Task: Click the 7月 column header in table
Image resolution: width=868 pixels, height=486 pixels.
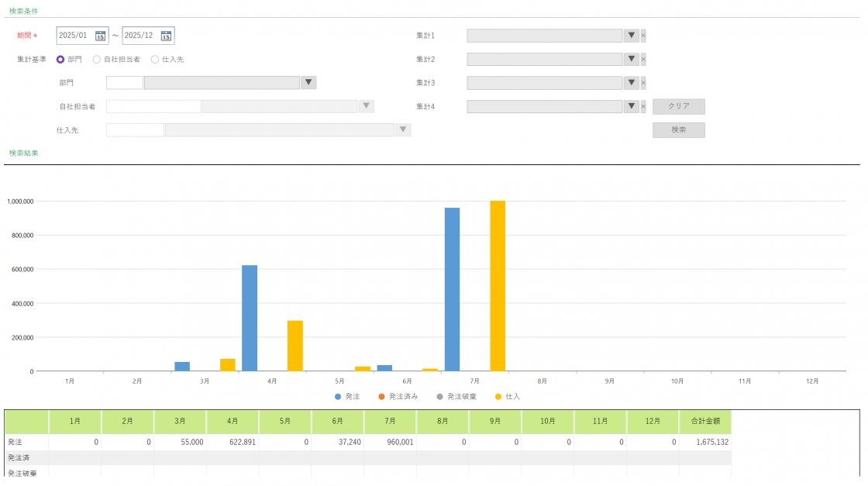Action: click(x=390, y=422)
